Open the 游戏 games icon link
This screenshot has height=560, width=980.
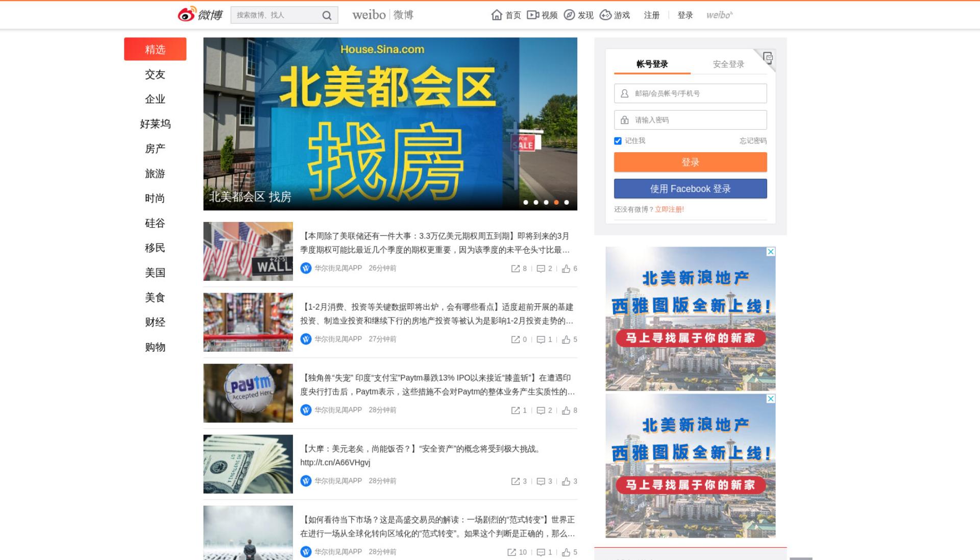[615, 15]
